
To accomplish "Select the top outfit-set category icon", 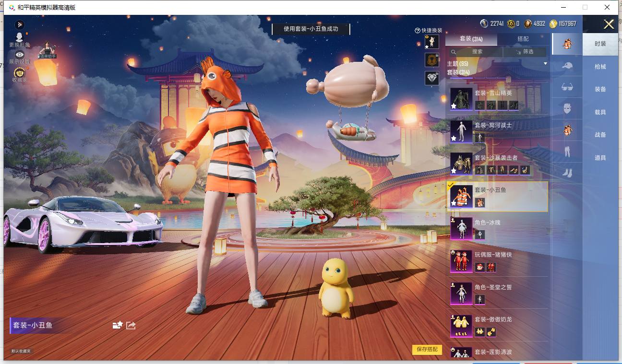I will (567, 44).
